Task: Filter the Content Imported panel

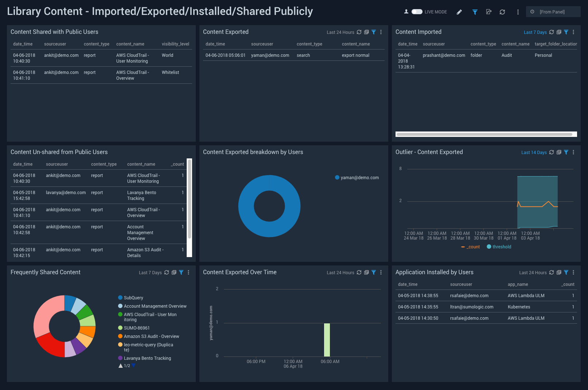Action: coord(566,32)
